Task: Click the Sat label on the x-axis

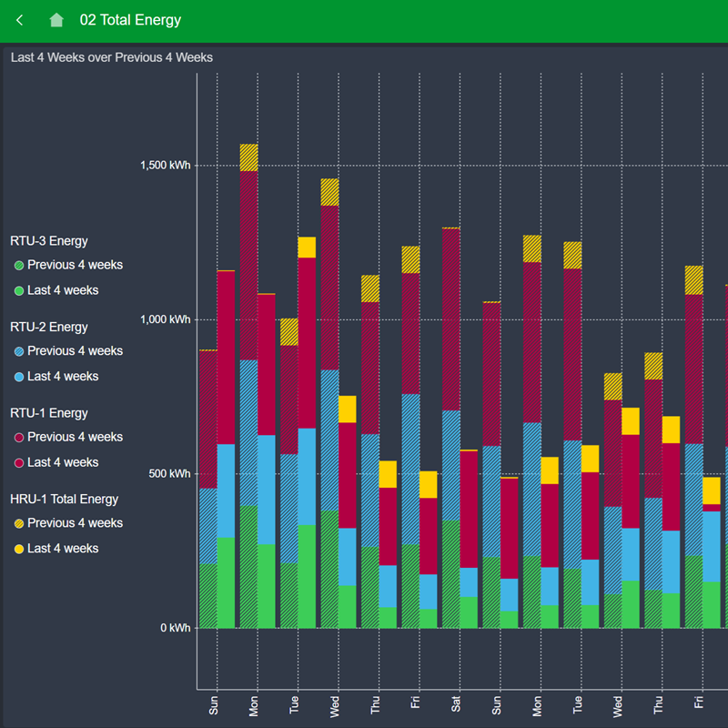Action: (x=456, y=703)
